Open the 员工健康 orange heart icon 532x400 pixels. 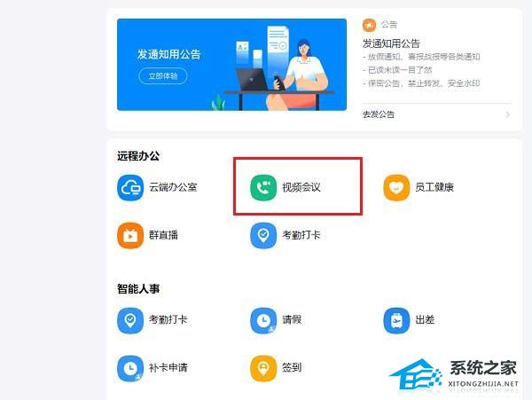[x=396, y=188]
